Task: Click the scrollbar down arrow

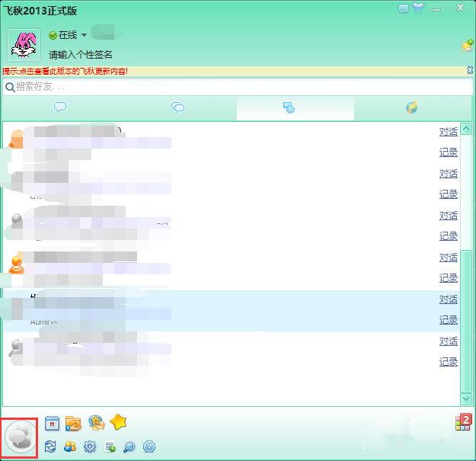Action: click(466, 399)
